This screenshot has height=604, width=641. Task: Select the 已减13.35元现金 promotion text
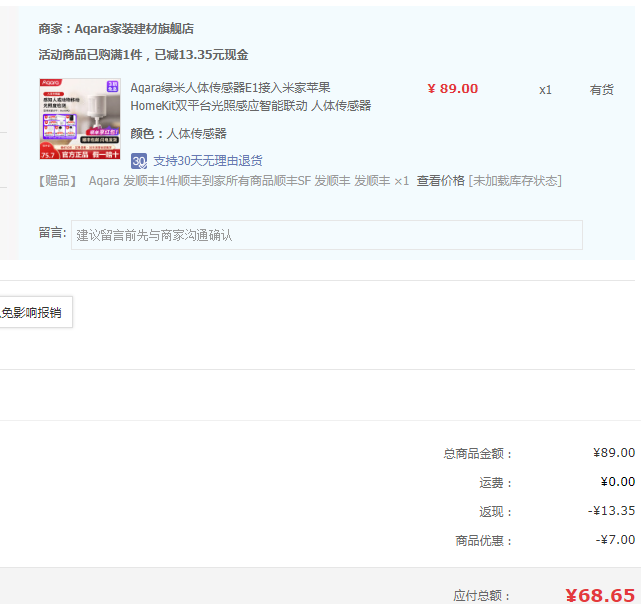pos(201,55)
